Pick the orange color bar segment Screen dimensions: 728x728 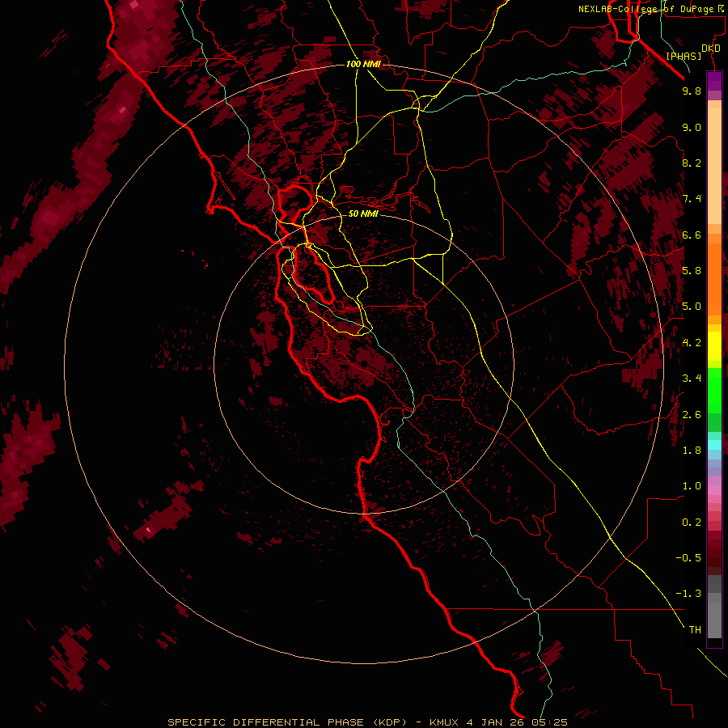[714, 278]
